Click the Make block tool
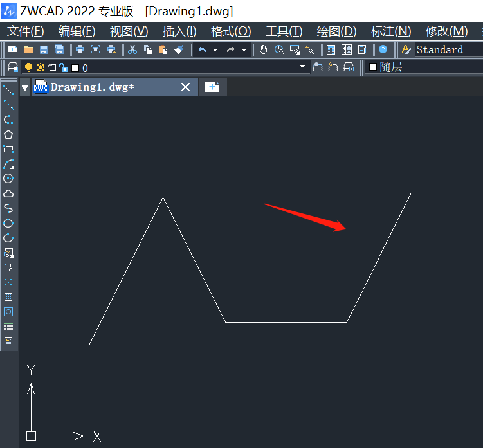The width and height of the screenshot is (483, 448). tap(8, 267)
